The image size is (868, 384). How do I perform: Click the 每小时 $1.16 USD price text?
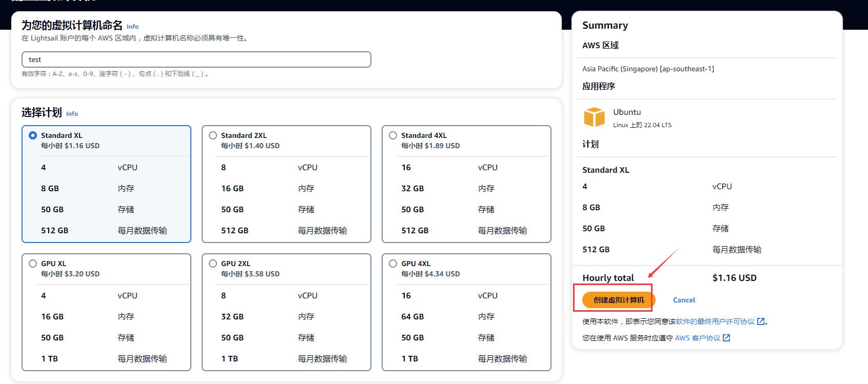(70, 146)
